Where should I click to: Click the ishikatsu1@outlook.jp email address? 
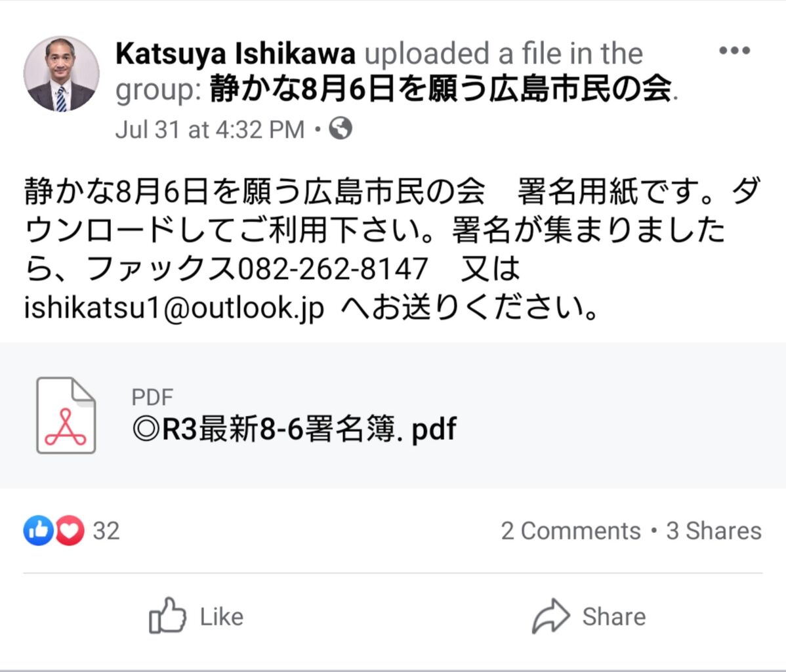tap(174, 308)
